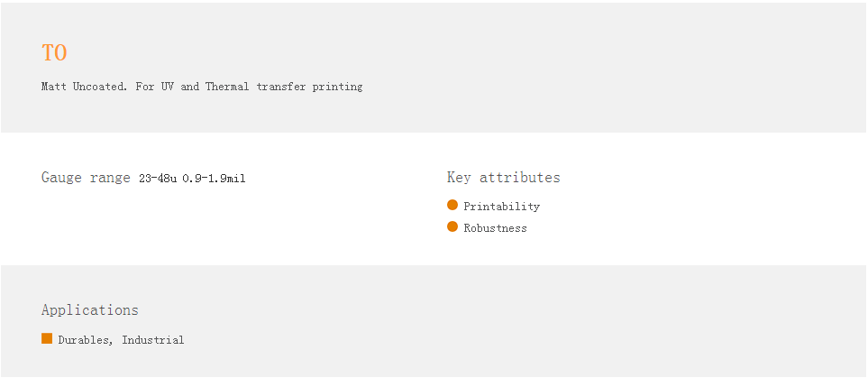The height and width of the screenshot is (378, 868).
Task: Click the orange TO product heading
Action: coord(54,53)
